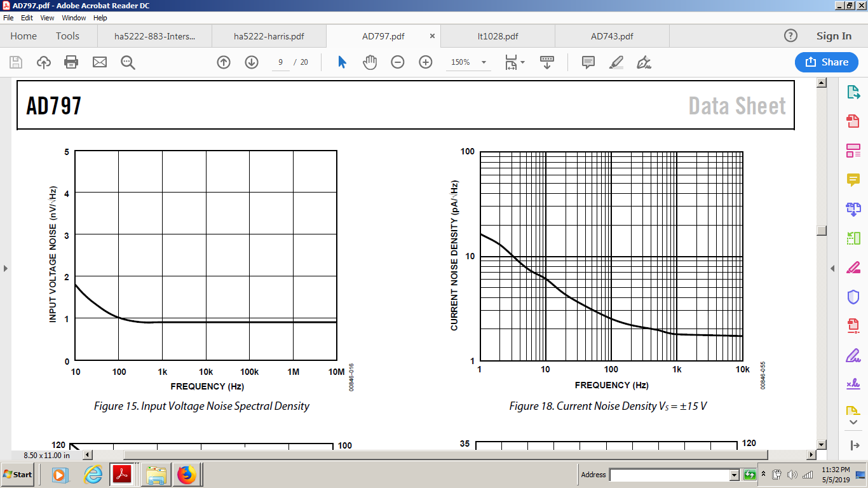Open Export PDF tool in sidebar
Image resolution: width=868 pixels, height=488 pixels.
click(x=853, y=92)
